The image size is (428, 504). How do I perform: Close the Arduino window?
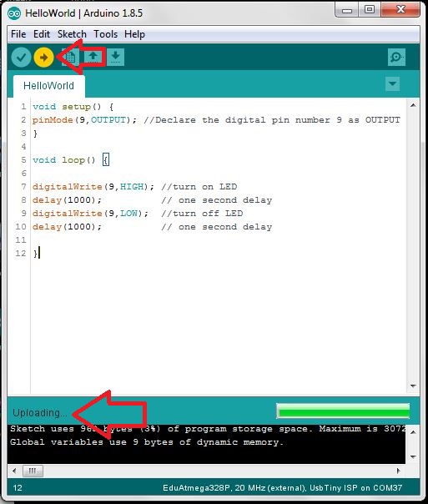400,10
